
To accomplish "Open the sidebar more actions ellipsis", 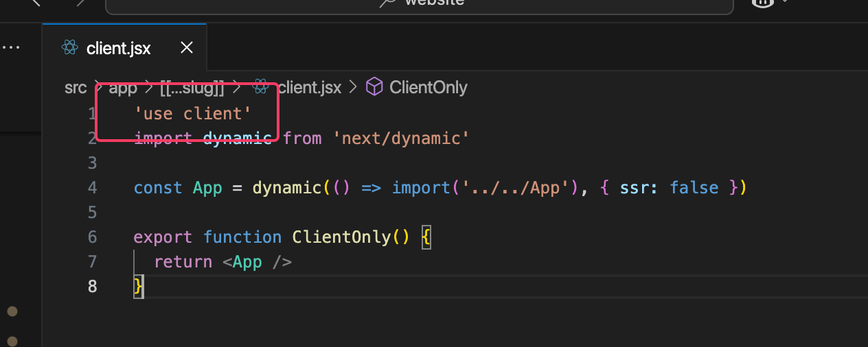I will 11,48.
